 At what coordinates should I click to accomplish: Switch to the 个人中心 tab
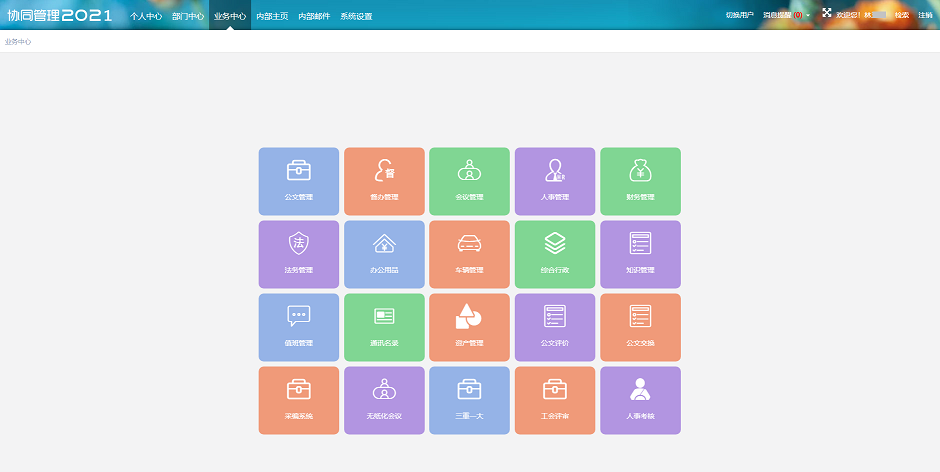[x=146, y=16]
